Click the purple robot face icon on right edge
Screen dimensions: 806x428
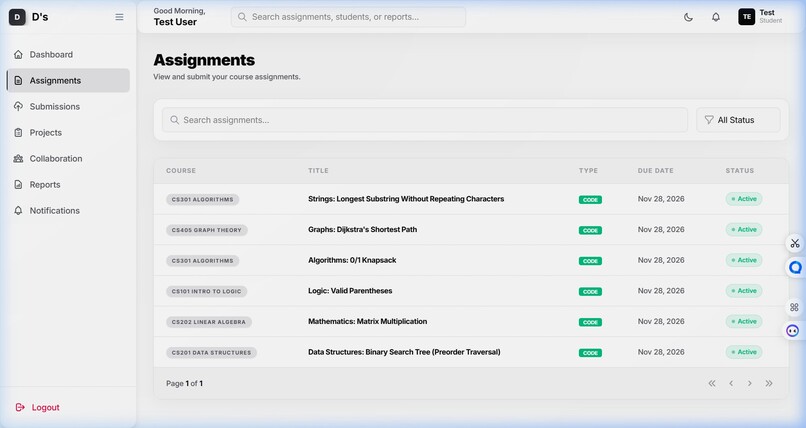coord(793,331)
